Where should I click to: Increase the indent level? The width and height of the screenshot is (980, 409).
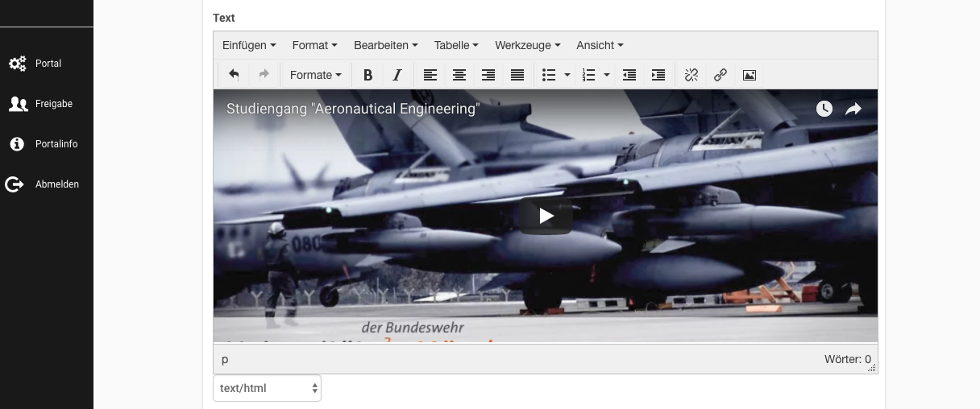coord(658,75)
